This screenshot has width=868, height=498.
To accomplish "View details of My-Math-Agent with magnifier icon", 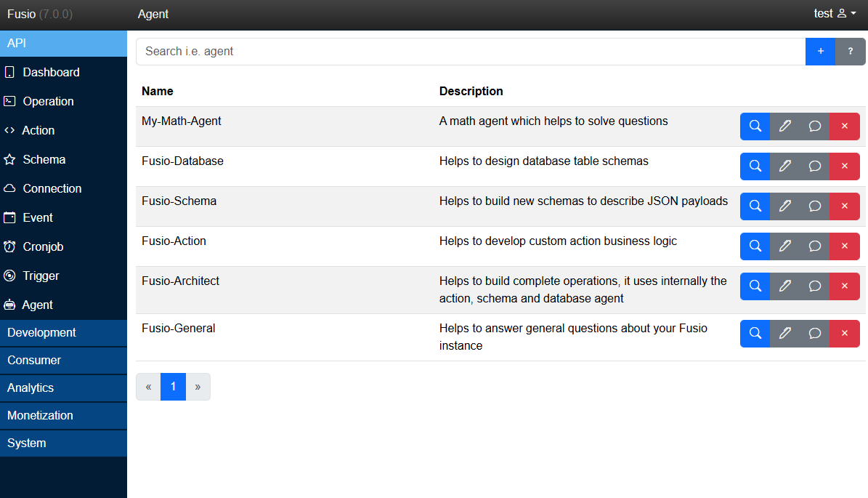I will point(755,126).
